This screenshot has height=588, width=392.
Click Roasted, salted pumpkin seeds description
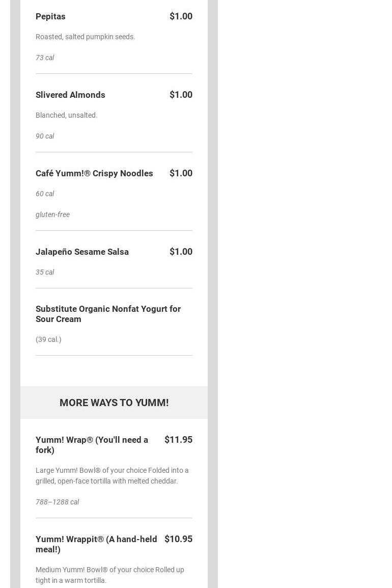pyautogui.click(x=85, y=37)
